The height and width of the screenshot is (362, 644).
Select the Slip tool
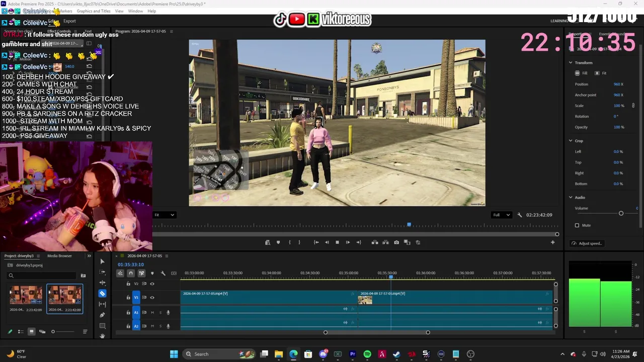[x=102, y=304]
